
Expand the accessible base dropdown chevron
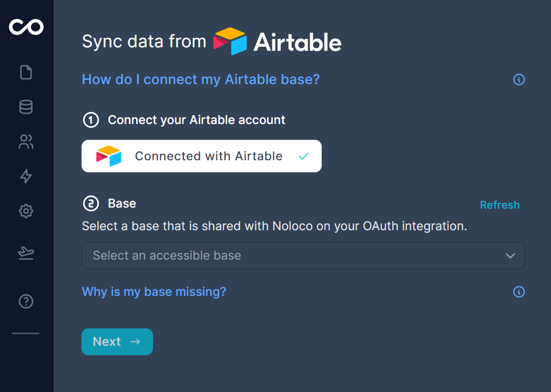[x=510, y=256]
